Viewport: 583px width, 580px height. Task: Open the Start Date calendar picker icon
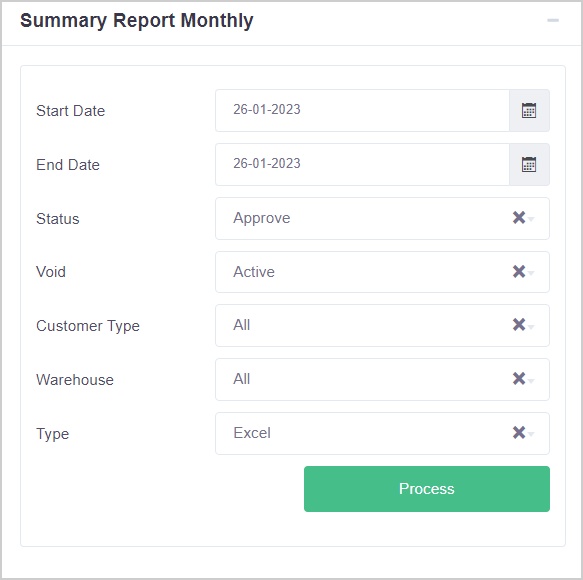529,110
